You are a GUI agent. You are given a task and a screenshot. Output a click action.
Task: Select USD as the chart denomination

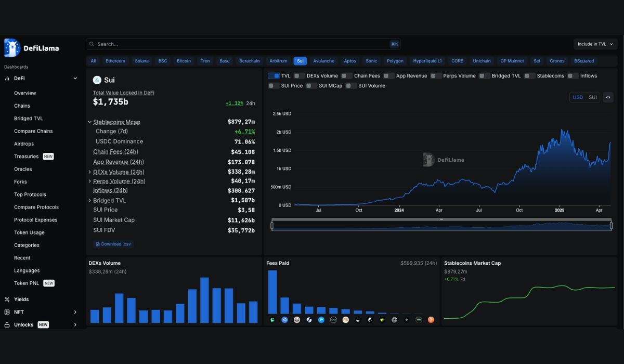578,97
